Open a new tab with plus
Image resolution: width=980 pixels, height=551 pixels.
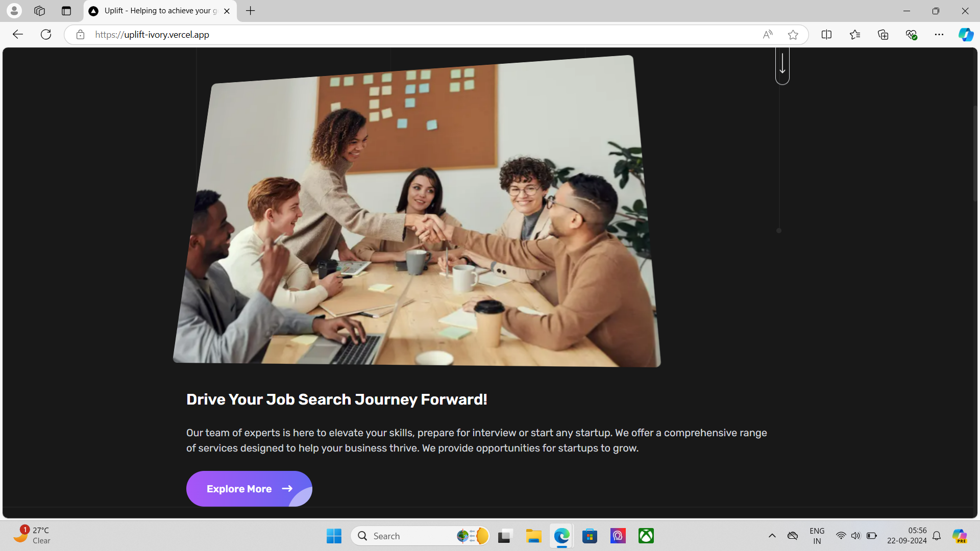click(x=250, y=11)
